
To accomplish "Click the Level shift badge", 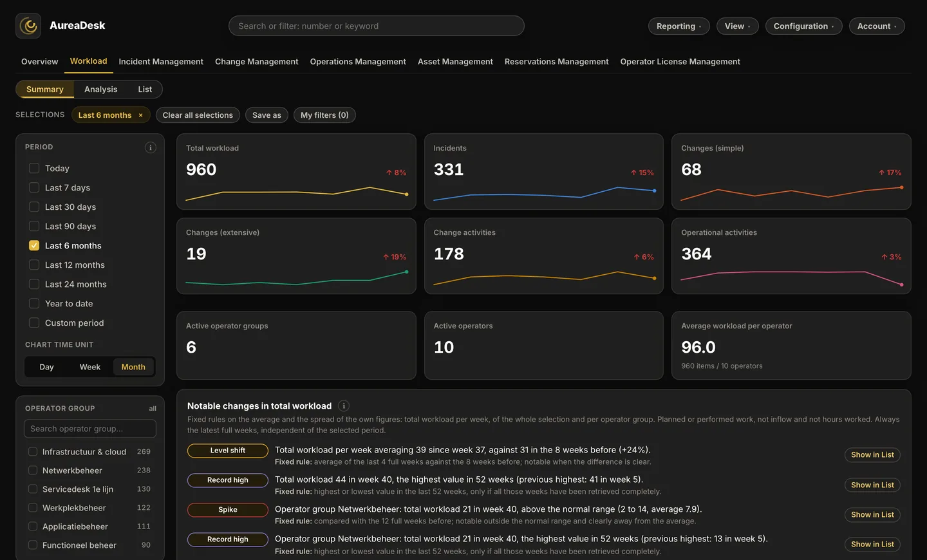I will [228, 451].
